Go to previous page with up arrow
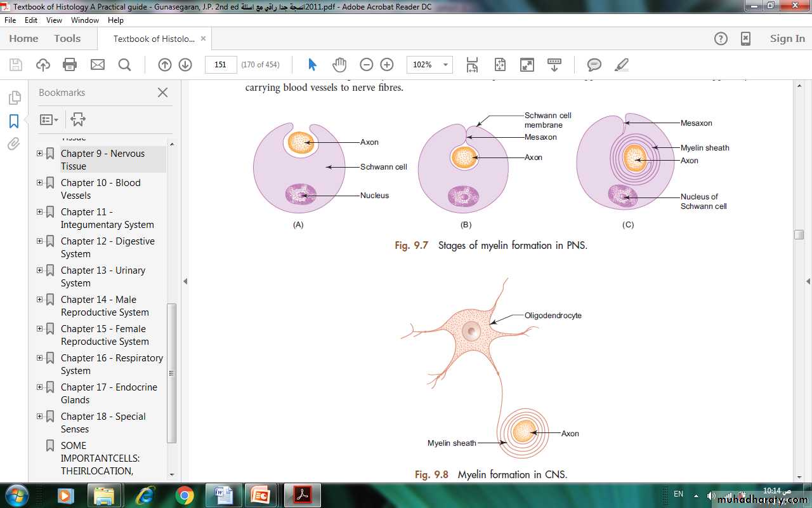Screen dimensions: 812x508 pyautogui.click(x=164, y=65)
